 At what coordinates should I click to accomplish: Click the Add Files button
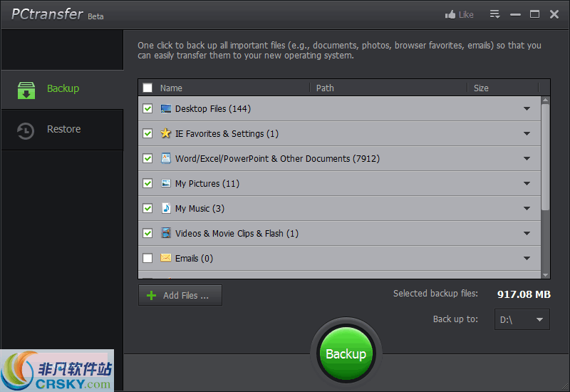[180, 295]
